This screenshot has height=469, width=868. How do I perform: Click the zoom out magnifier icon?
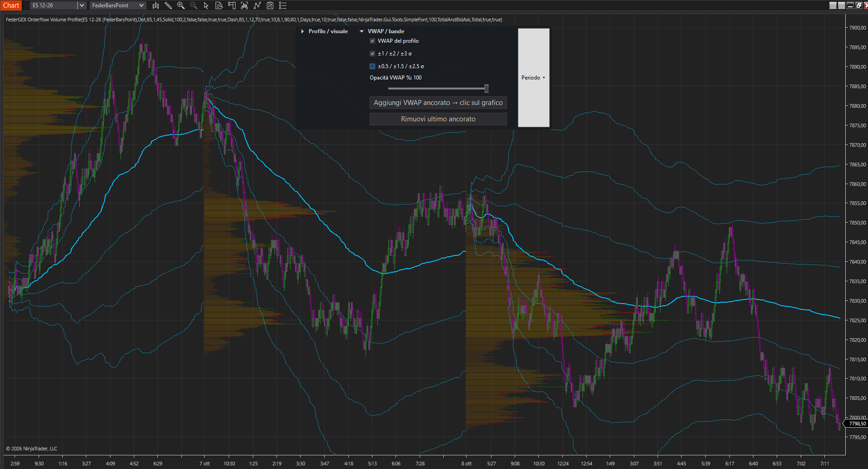coord(194,5)
